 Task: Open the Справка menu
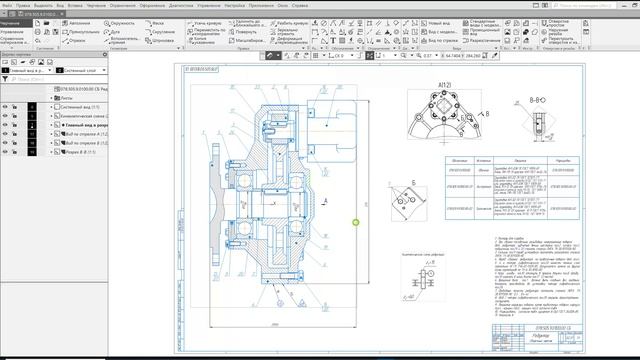[x=300, y=6]
